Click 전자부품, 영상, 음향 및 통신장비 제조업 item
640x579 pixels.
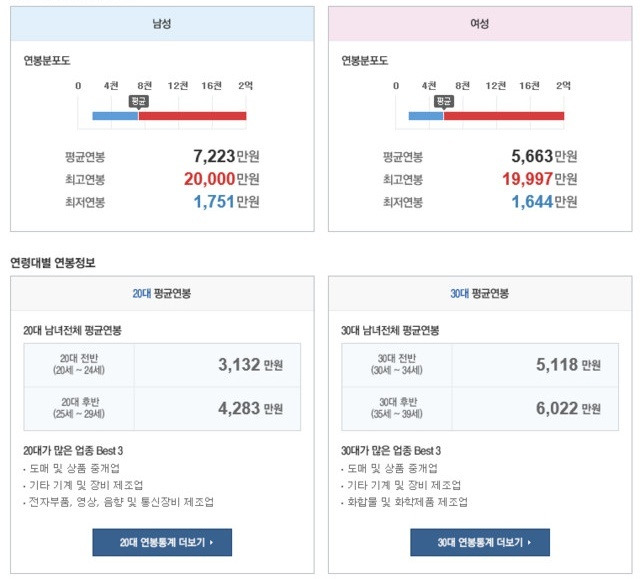[121, 501]
